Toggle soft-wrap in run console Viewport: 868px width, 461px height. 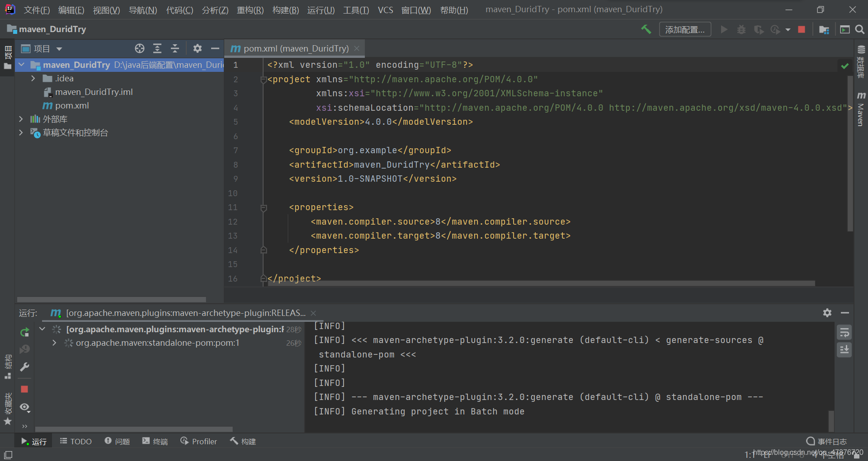pyautogui.click(x=844, y=333)
